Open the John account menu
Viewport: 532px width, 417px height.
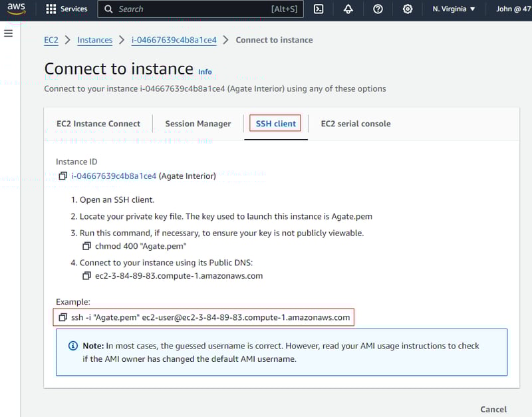513,9
